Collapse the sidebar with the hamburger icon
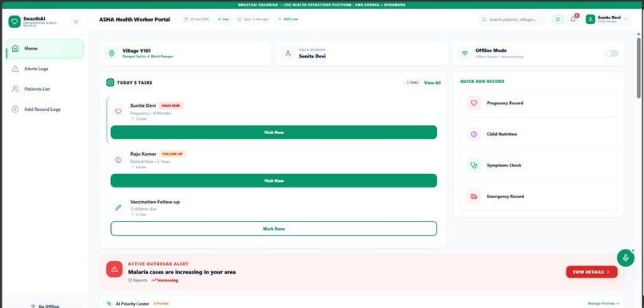This screenshot has height=308, width=644. pos(76,22)
